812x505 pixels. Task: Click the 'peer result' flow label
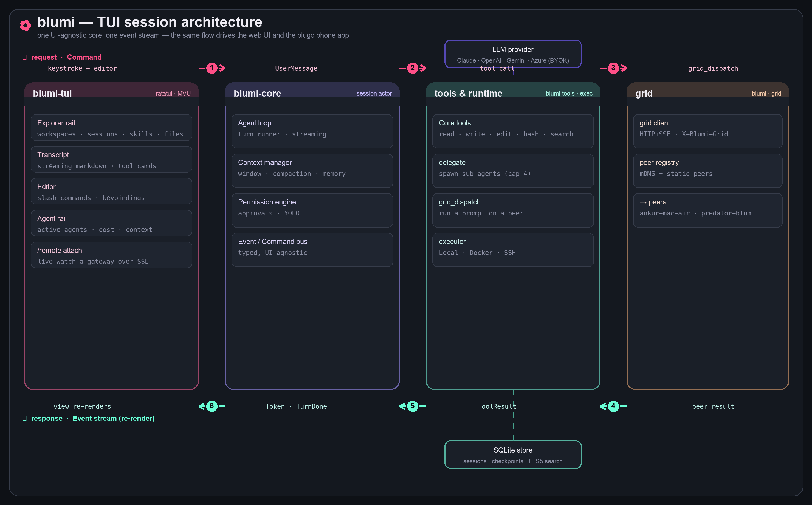point(713,406)
